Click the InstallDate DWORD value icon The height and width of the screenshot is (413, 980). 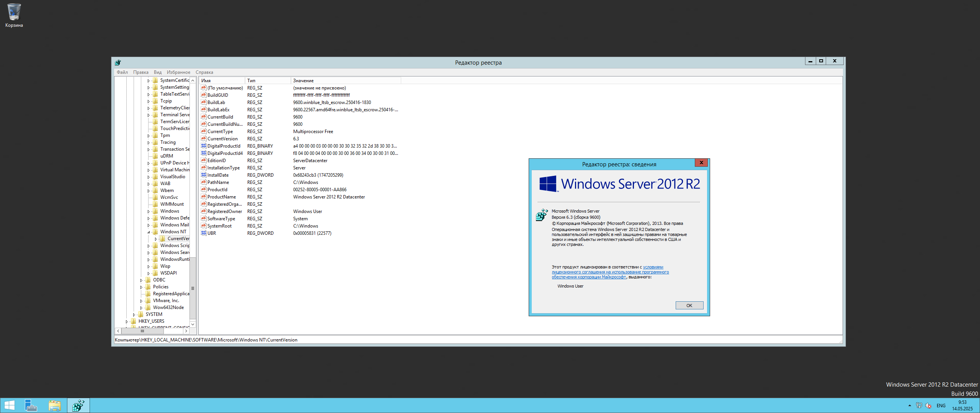(x=204, y=175)
